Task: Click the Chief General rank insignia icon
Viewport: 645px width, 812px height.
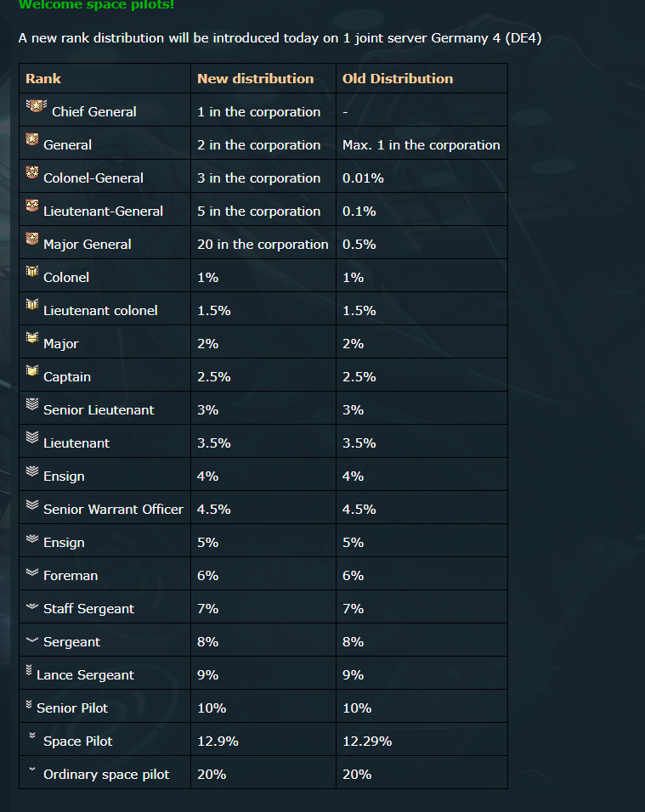Action: click(37, 105)
